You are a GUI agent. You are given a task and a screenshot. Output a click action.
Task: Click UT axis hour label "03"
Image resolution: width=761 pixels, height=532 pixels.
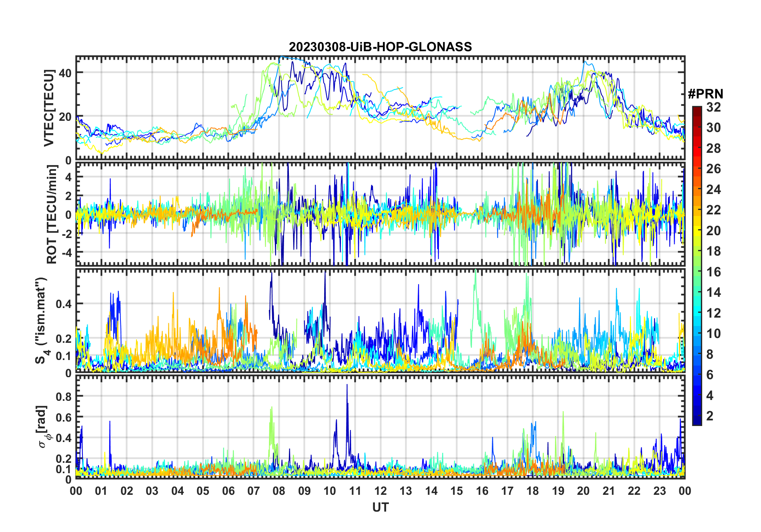(x=152, y=491)
